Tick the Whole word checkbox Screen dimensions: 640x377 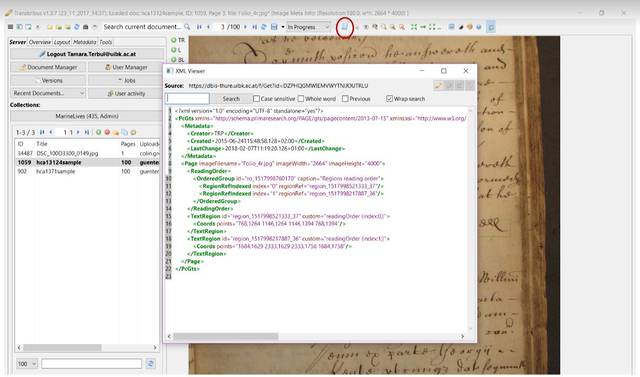point(301,99)
